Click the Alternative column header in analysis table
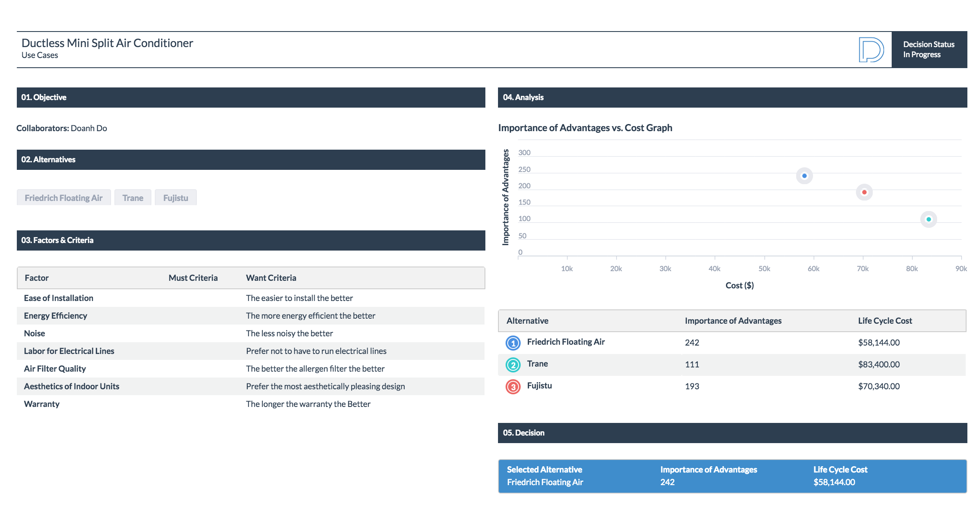 pos(527,321)
